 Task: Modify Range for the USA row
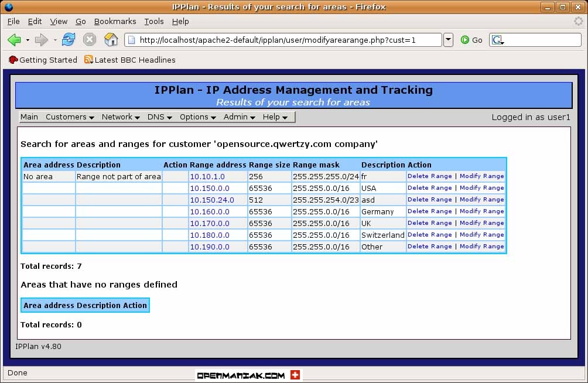coord(482,187)
